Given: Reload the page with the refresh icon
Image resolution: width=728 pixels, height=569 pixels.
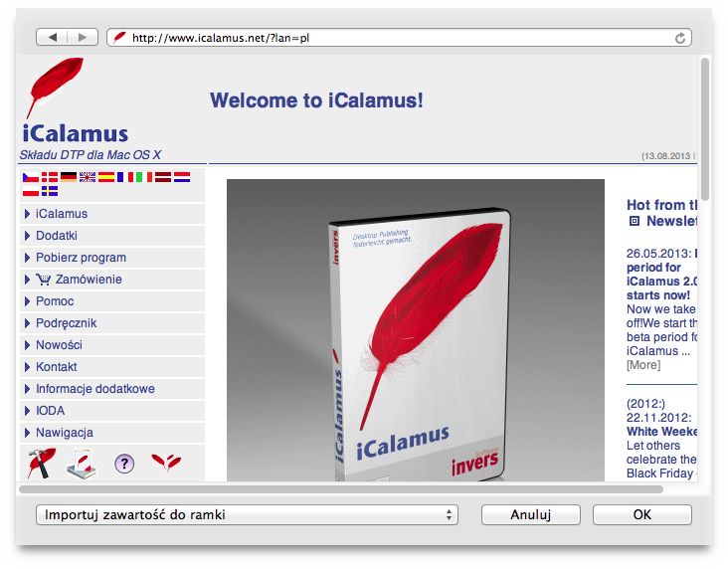Looking at the screenshot, I should (679, 38).
